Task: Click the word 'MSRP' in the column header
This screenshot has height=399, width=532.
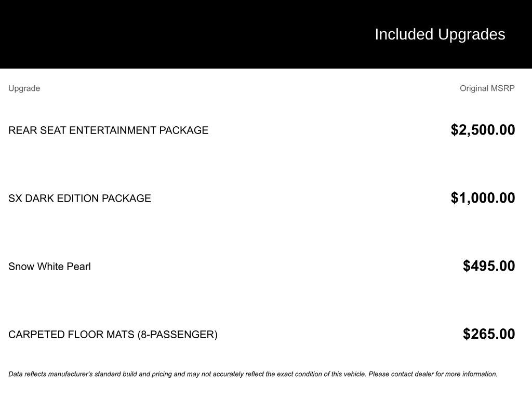Action: coord(503,88)
